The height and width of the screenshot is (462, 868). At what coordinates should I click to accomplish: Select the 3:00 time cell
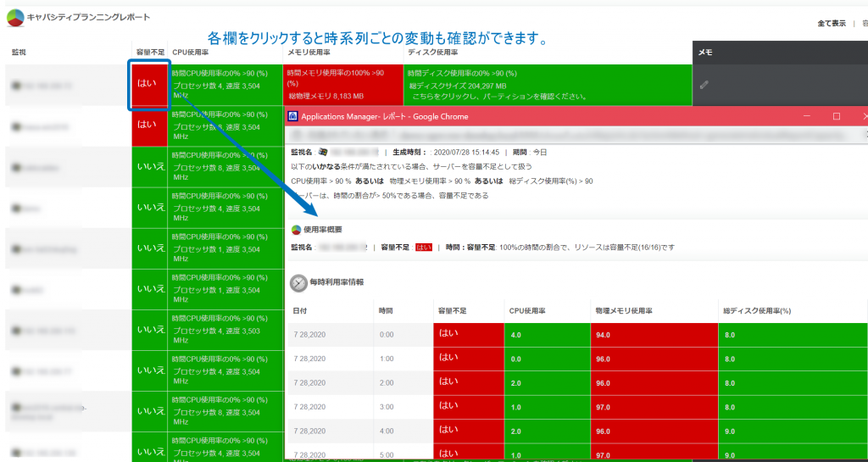point(403,407)
